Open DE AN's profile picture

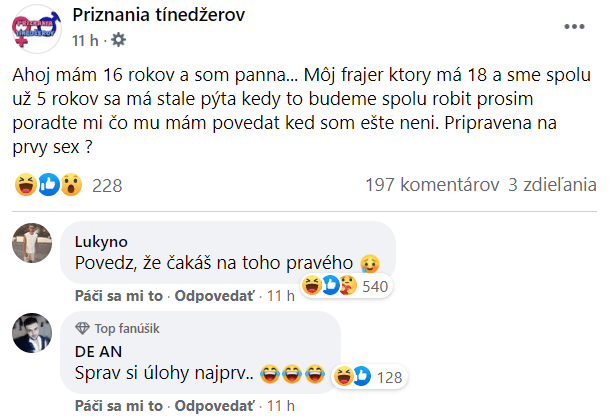(37, 332)
